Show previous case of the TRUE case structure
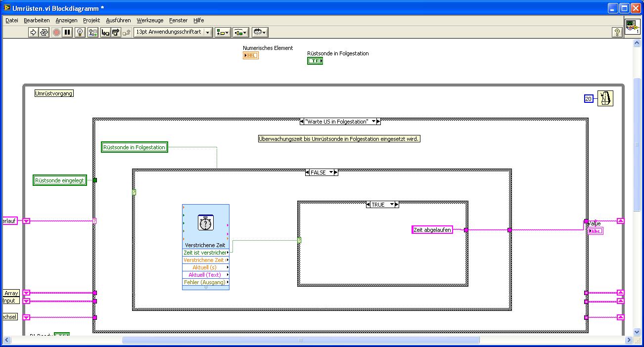The width and height of the screenshot is (644, 347). click(x=368, y=204)
